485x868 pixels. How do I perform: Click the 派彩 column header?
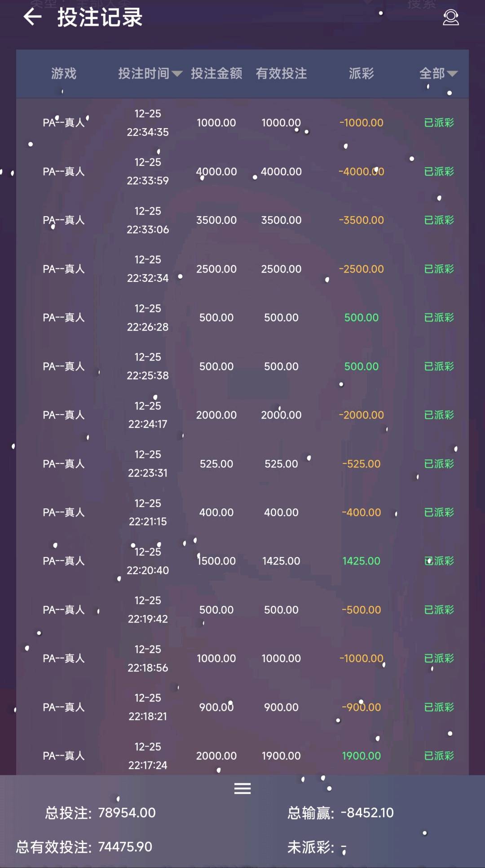pyautogui.click(x=362, y=74)
